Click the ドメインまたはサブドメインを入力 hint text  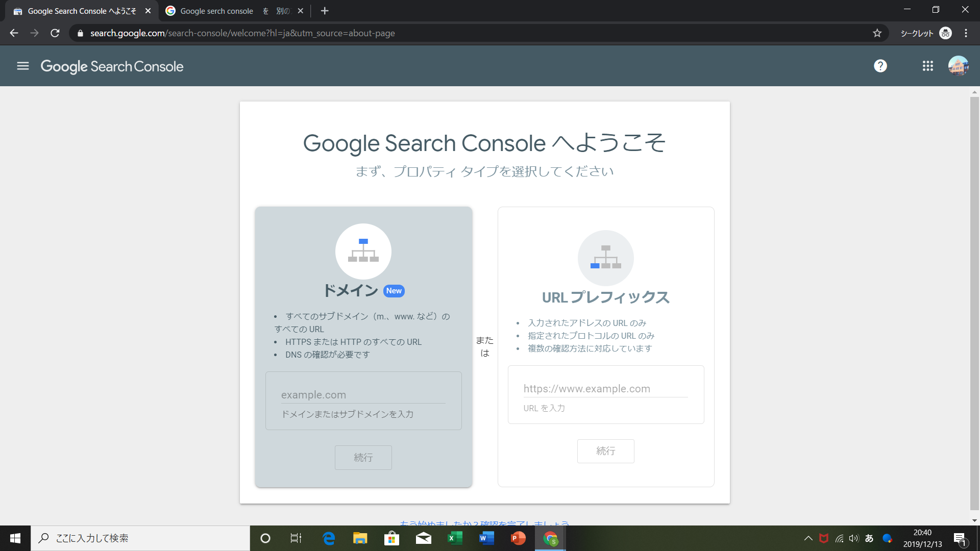[x=348, y=414]
